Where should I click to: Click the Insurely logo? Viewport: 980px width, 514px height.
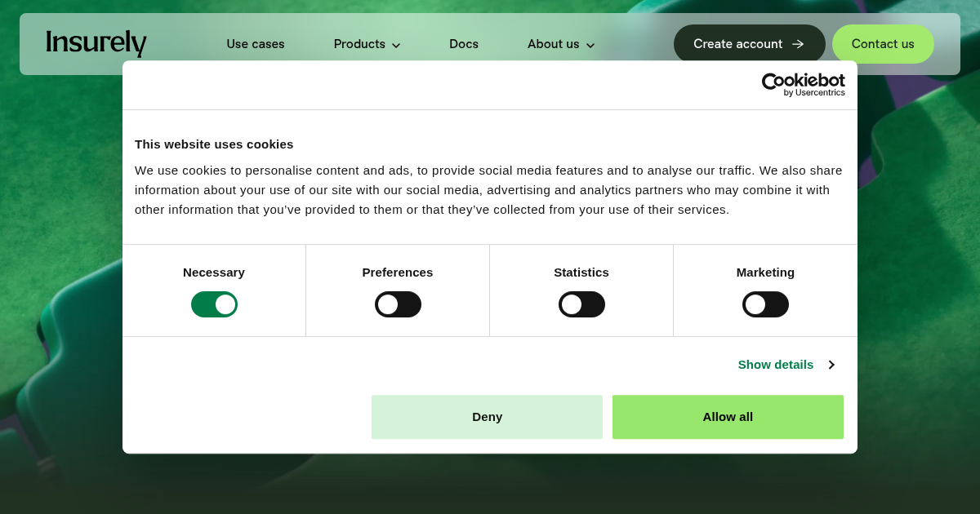(x=96, y=43)
